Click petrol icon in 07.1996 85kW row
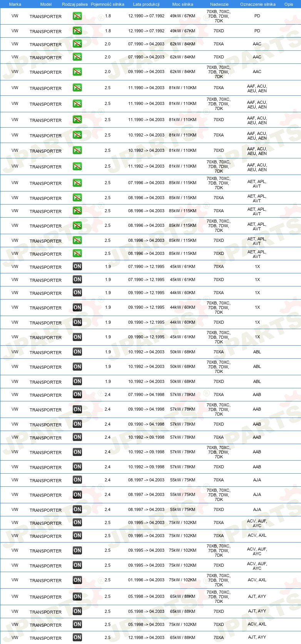This screenshot has height=644, width=301. click(77, 183)
